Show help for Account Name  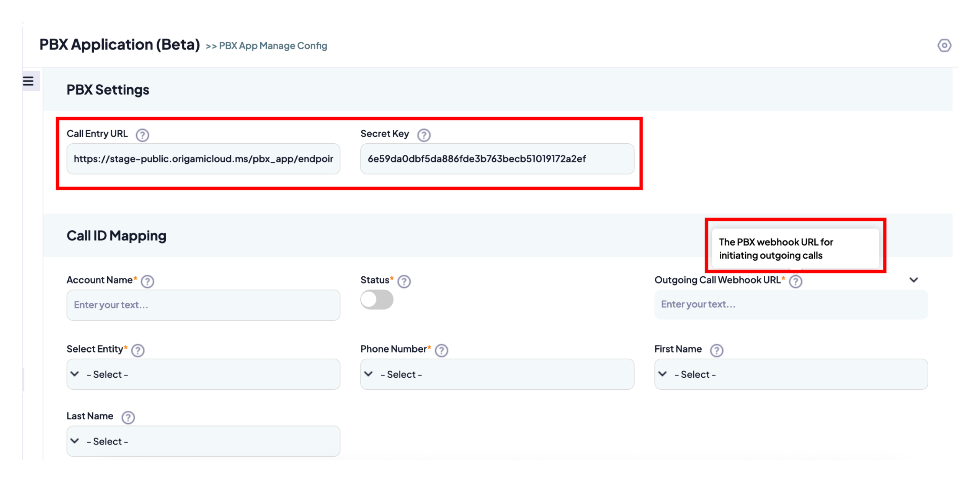(147, 281)
